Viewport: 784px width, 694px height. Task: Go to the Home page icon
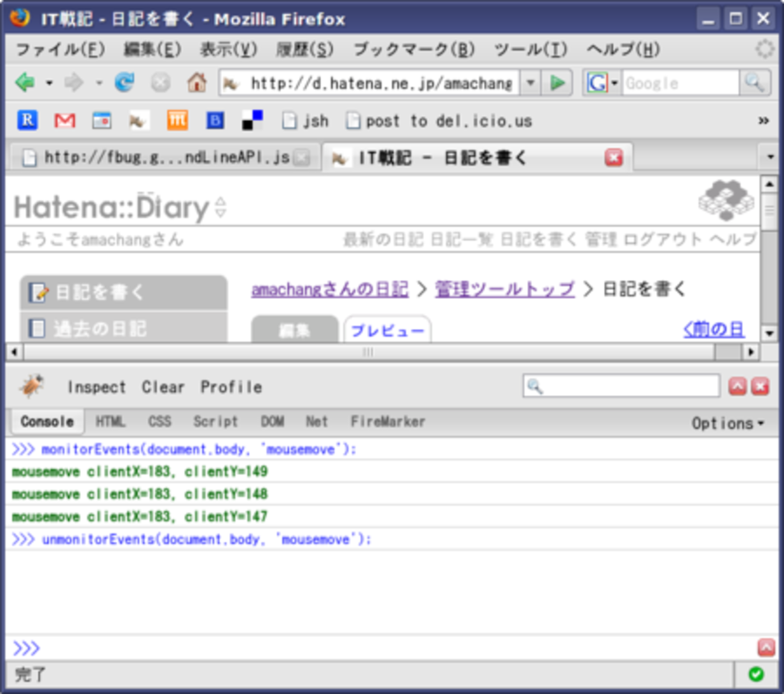[196, 83]
